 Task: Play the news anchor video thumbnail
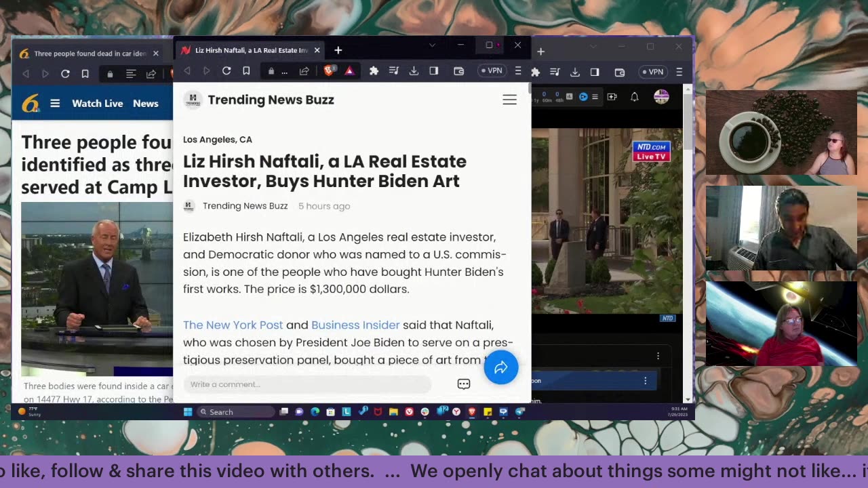[97, 289]
